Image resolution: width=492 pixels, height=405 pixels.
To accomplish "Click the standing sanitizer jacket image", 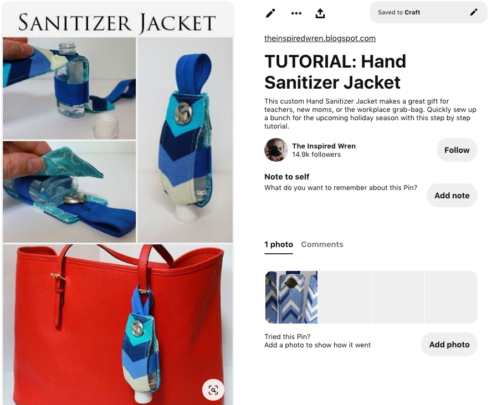I will [x=185, y=140].
